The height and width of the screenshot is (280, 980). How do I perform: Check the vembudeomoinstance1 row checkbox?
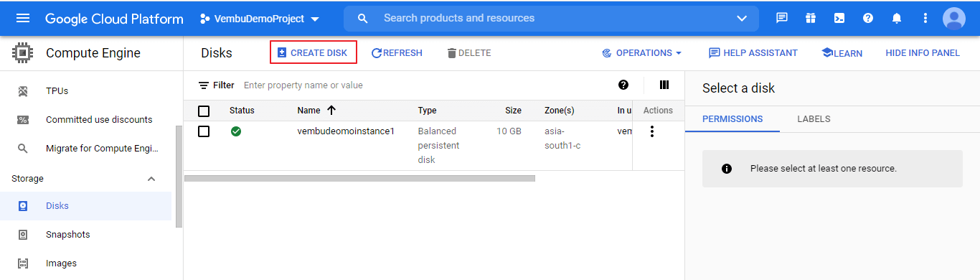(x=204, y=131)
